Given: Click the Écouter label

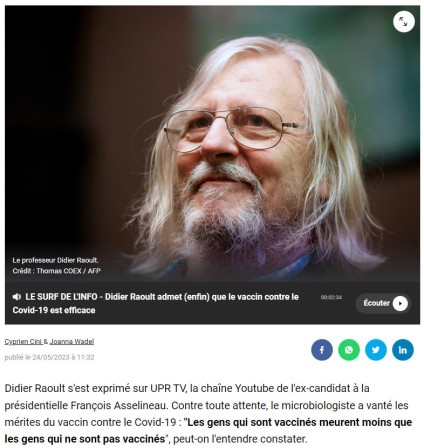Looking at the screenshot, I should [376, 303].
